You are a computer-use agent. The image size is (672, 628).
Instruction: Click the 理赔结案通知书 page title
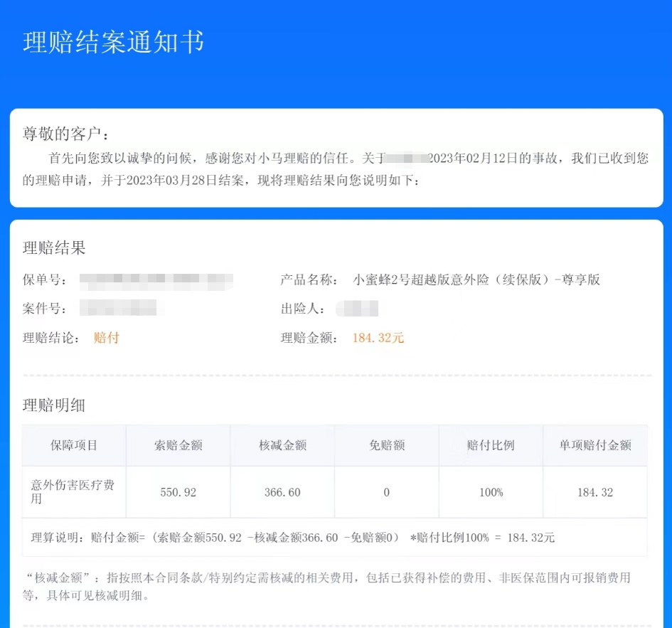(x=113, y=43)
